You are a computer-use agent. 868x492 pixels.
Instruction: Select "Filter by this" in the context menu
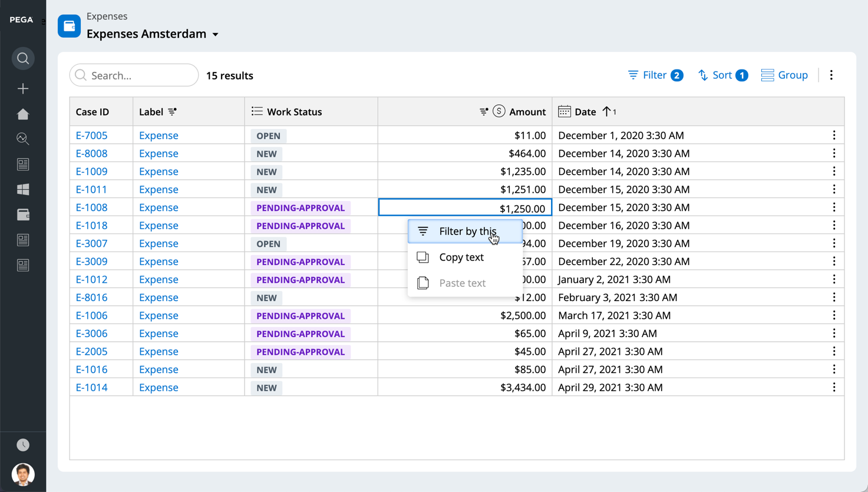pyautogui.click(x=467, y=231)
